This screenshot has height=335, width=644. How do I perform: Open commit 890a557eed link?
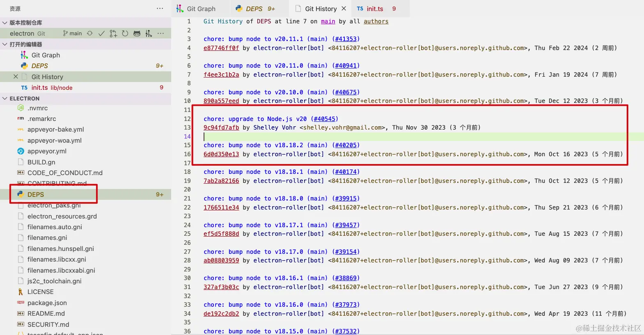tap(221, 101)
